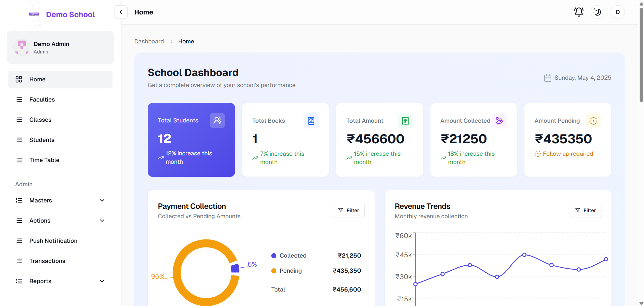The width and height of the screenshot is (644, 306).
Task: Click the Masters list icon
Action: pos(19,200)
